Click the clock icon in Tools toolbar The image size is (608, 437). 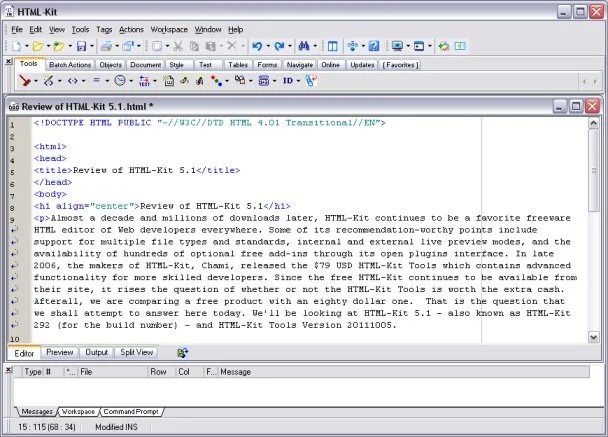point(120,81)
